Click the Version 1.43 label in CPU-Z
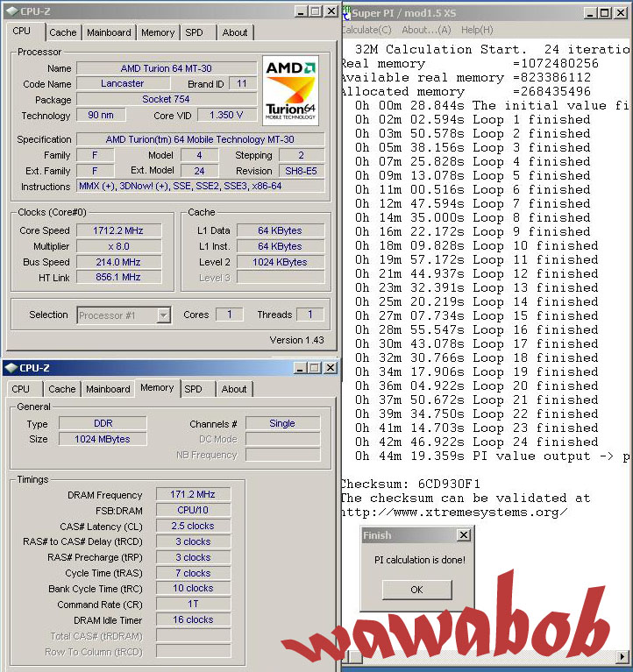This screenshot has width=633, height=672. (x=296, y=340)
